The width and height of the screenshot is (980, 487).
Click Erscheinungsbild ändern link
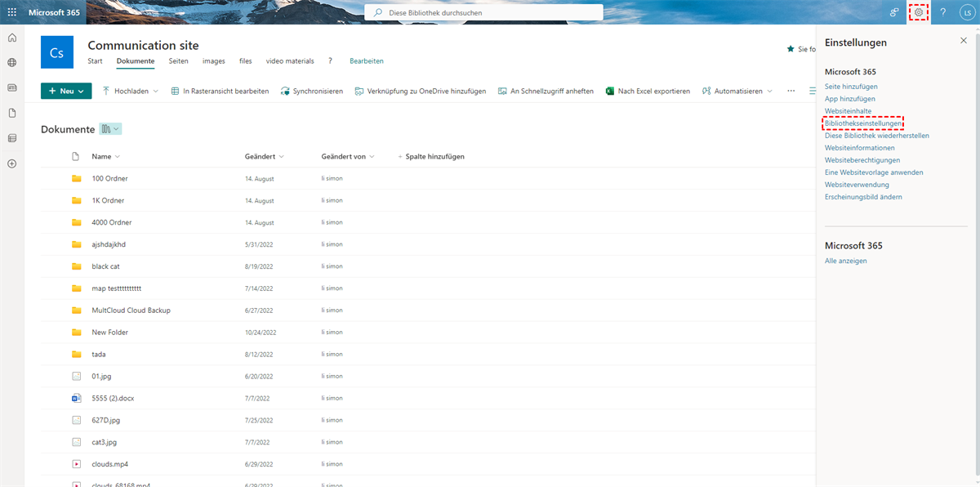[863, 197]
